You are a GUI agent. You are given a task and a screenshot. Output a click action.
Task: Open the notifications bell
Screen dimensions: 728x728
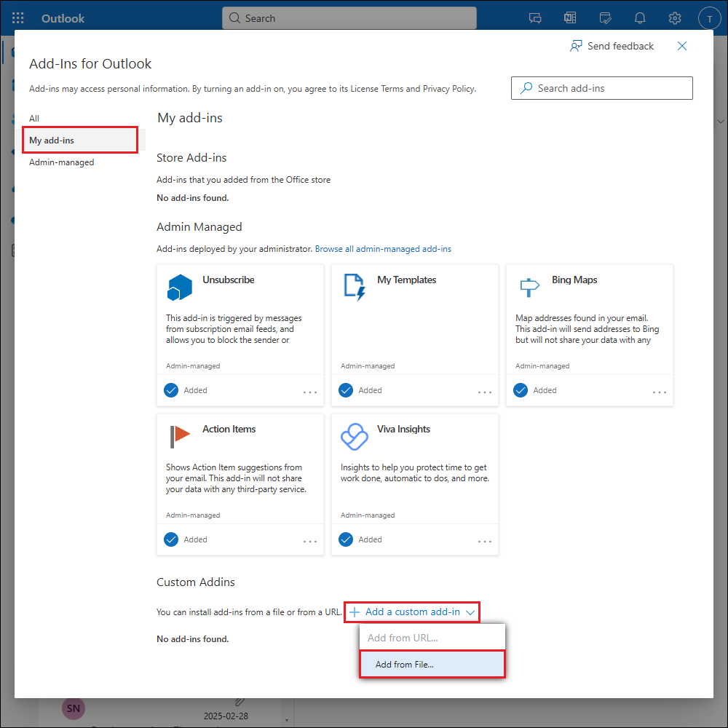click(640, 18)
